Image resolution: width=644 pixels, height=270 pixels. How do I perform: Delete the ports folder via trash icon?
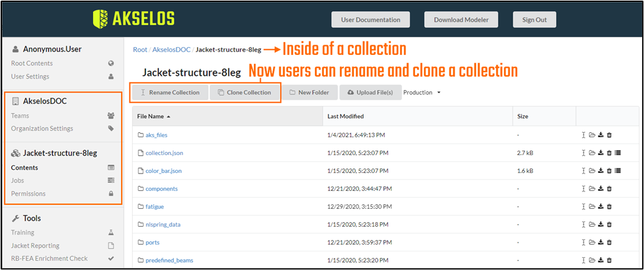tap(610, 242)
